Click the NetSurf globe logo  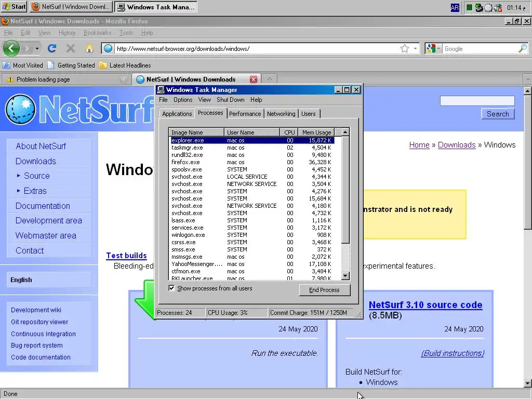20,109
